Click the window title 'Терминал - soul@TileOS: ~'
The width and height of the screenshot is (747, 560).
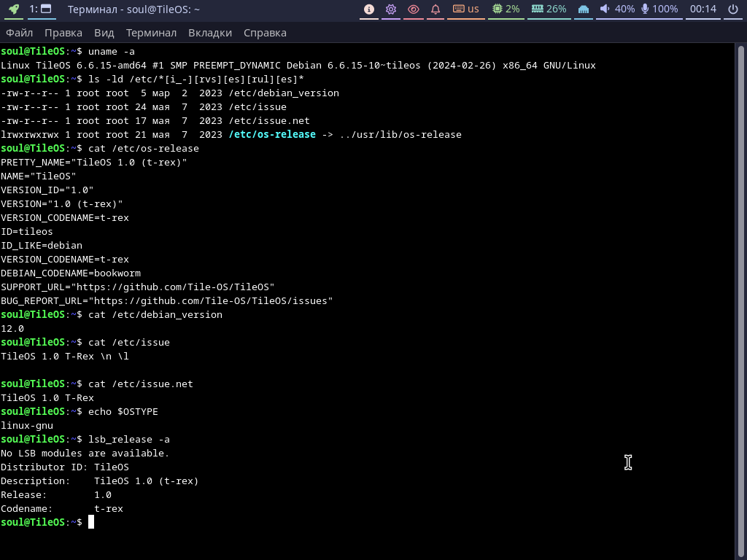pyautogui.click(x=133, y=9)
